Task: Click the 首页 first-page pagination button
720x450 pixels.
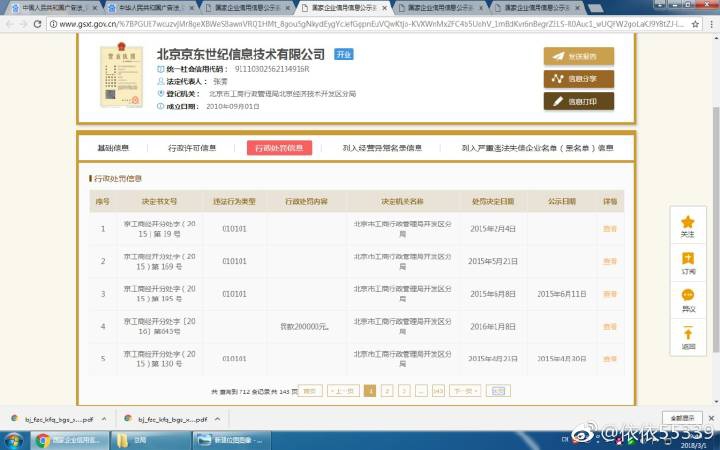Action: pyautogui.click(x=310, y=391)
